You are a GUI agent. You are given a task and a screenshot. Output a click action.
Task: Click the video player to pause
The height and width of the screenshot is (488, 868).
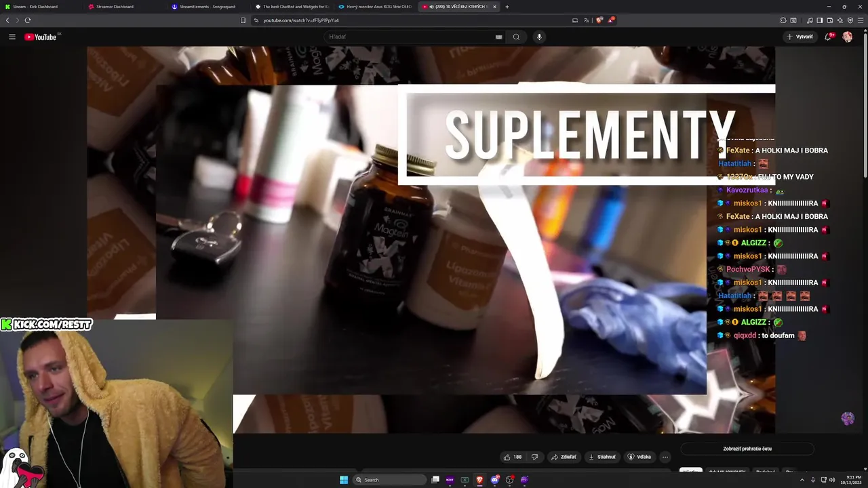pos(431,239)
